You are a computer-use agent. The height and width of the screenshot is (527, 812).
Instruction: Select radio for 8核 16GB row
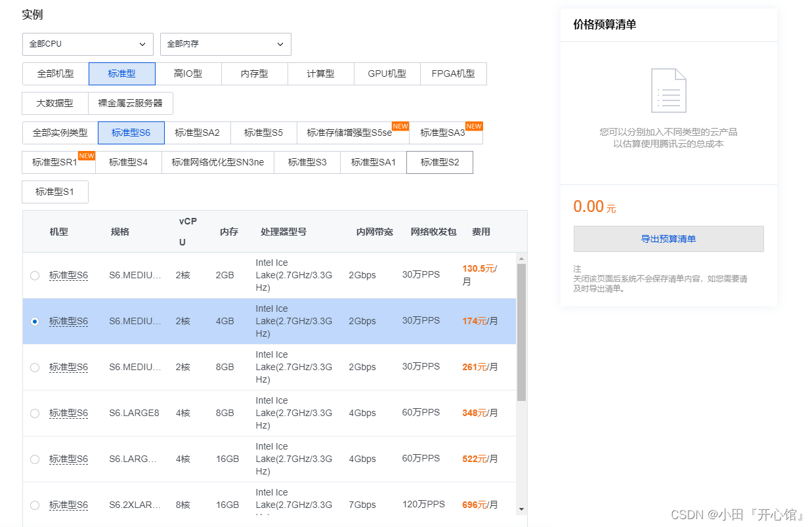[35, 505]
